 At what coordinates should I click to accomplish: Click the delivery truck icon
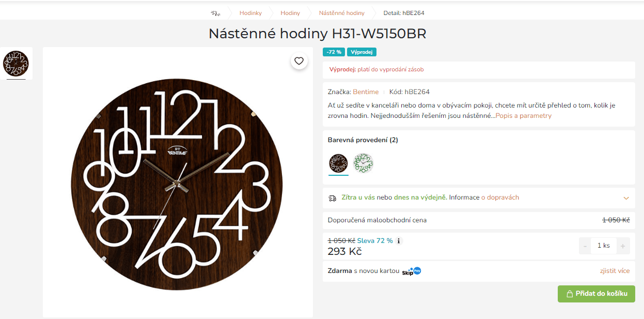[333, 198]
